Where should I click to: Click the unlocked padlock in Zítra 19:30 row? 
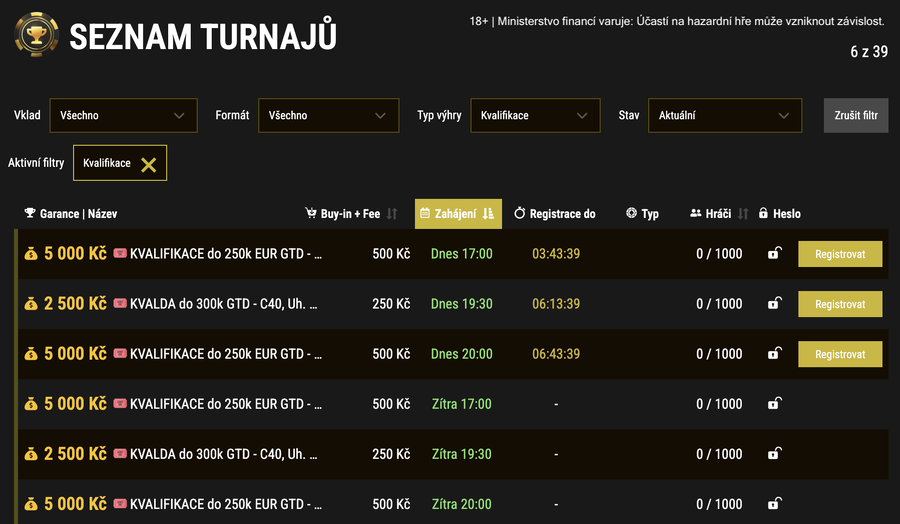coord(775,453)
